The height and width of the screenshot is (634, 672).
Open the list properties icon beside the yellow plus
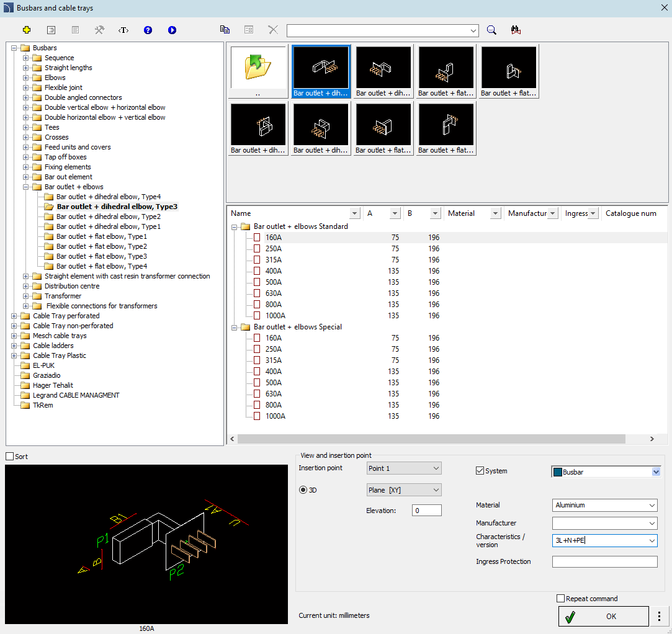(51, 30)
